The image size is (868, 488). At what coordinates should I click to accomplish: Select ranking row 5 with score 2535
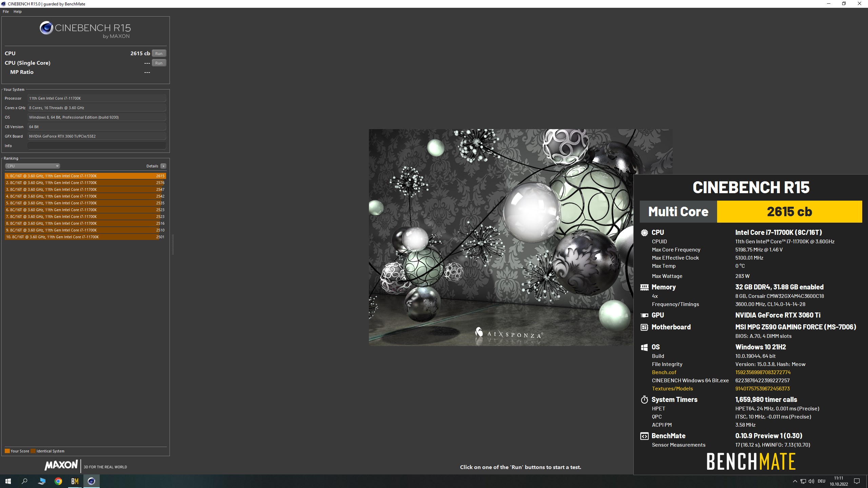click(x=85, y=203)
